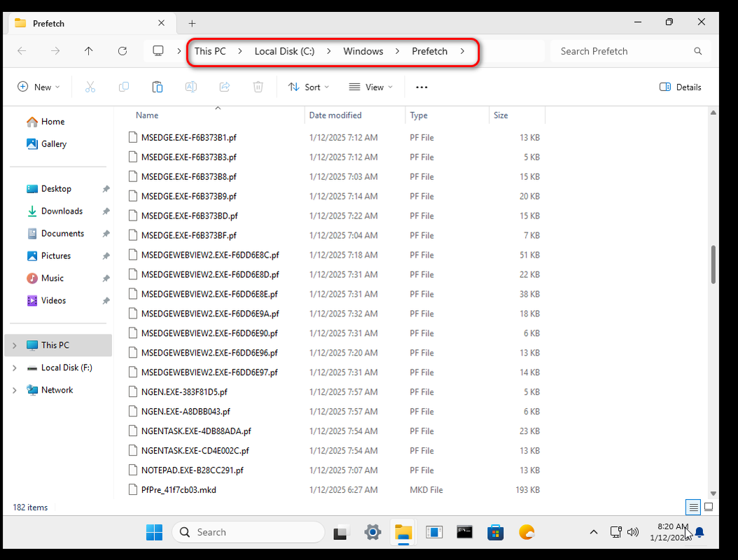The image size is (738, 560).
Task: Expand Network tree node
Action: (14, 390)
